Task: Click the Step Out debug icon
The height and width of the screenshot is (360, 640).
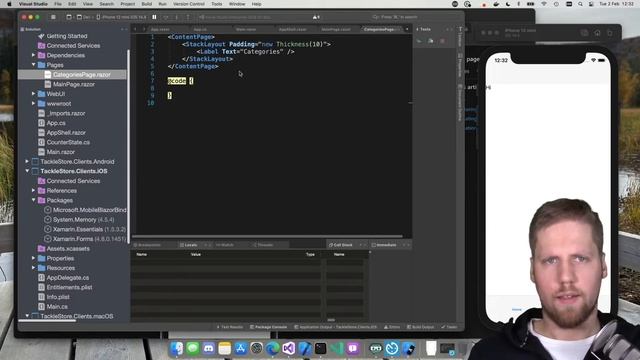Action: 188,17
